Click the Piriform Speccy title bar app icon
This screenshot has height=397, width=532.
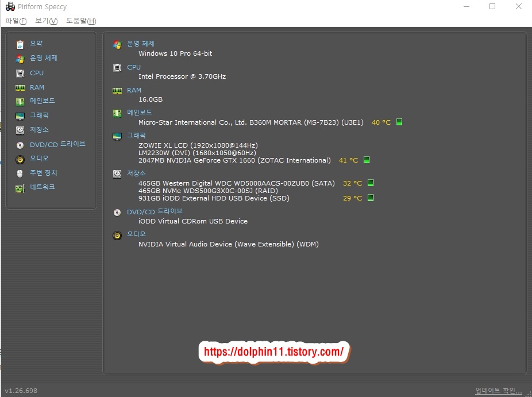coord(10,6)
